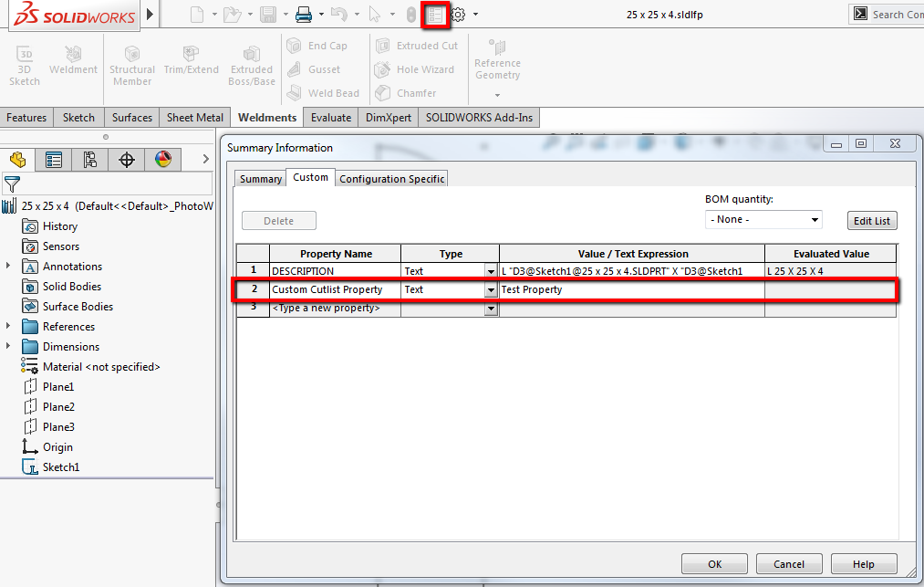Switch to the DimXpert tab

[389, 118]
